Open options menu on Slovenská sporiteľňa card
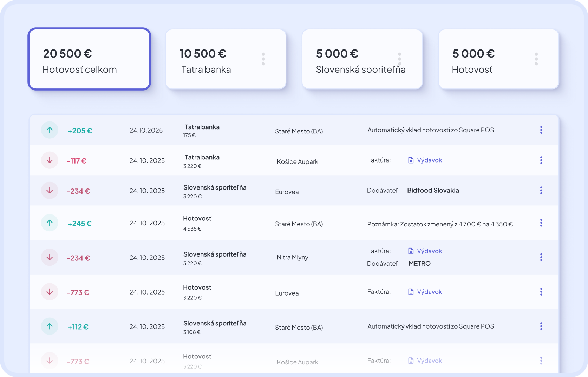Viewport: 588px width, 377px height. tap(399, 59)
